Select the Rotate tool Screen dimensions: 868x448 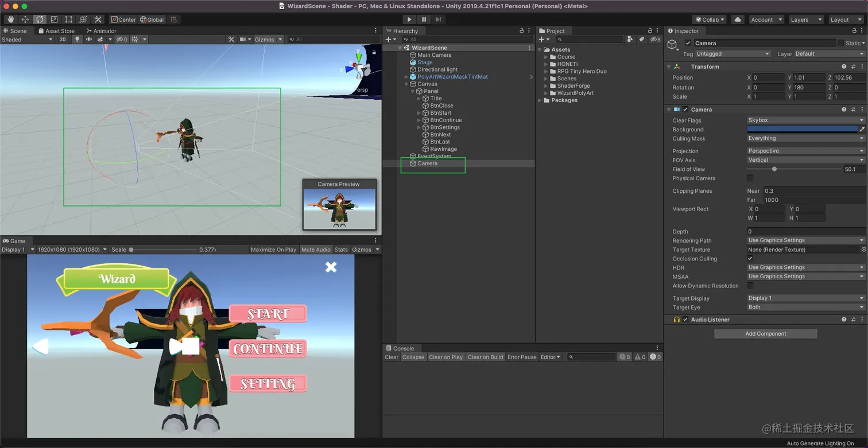40,20
